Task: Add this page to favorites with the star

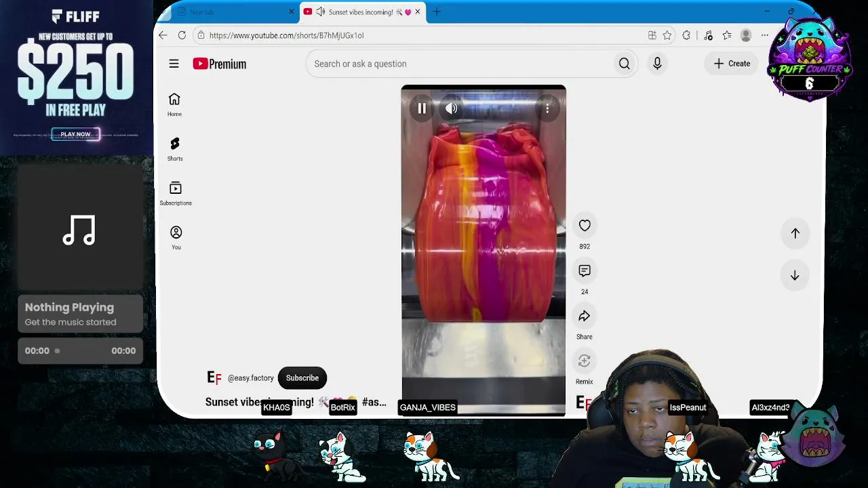Action: point(667,35)
